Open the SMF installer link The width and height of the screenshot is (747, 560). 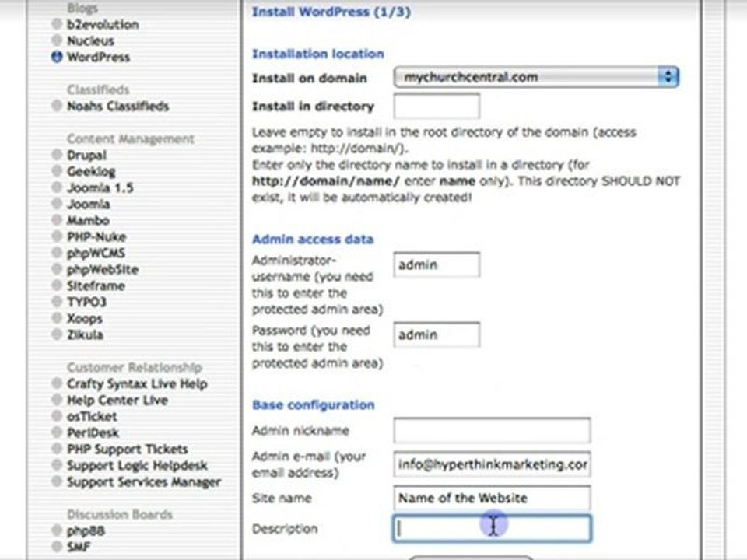coord(79,547)
